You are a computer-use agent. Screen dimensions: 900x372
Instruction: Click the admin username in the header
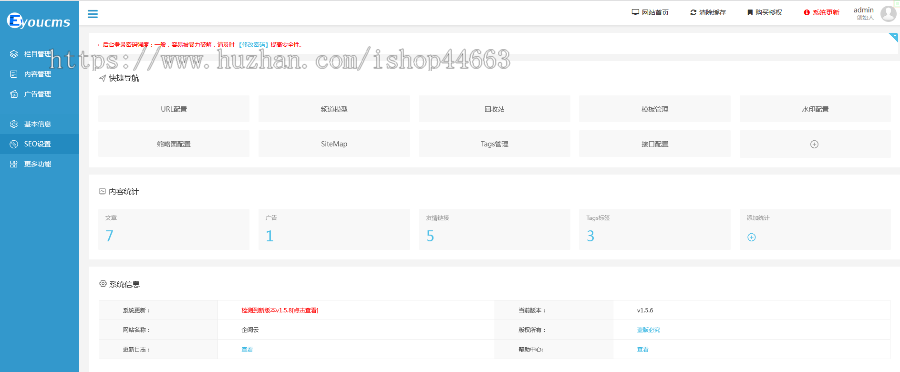pyautogui.click(x=863, y=10)
